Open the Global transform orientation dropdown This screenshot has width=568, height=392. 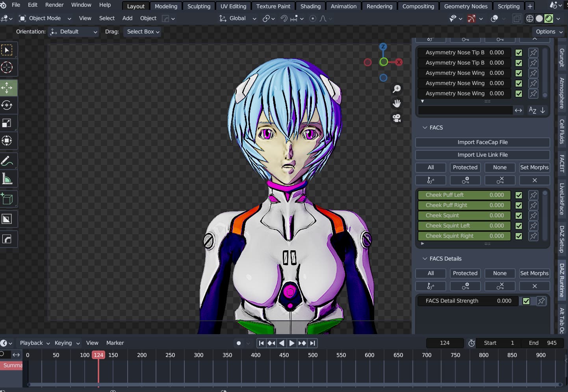coord(238,18)
